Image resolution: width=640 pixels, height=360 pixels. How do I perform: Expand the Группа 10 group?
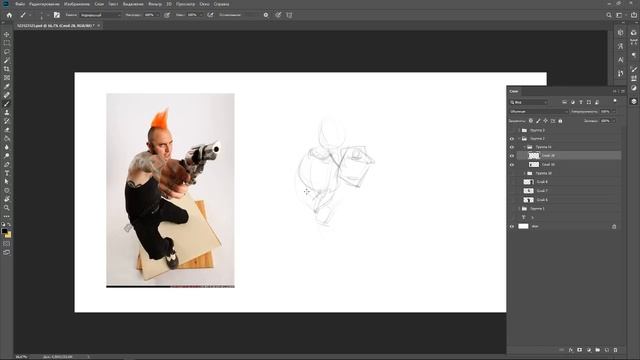click(524, 173)
